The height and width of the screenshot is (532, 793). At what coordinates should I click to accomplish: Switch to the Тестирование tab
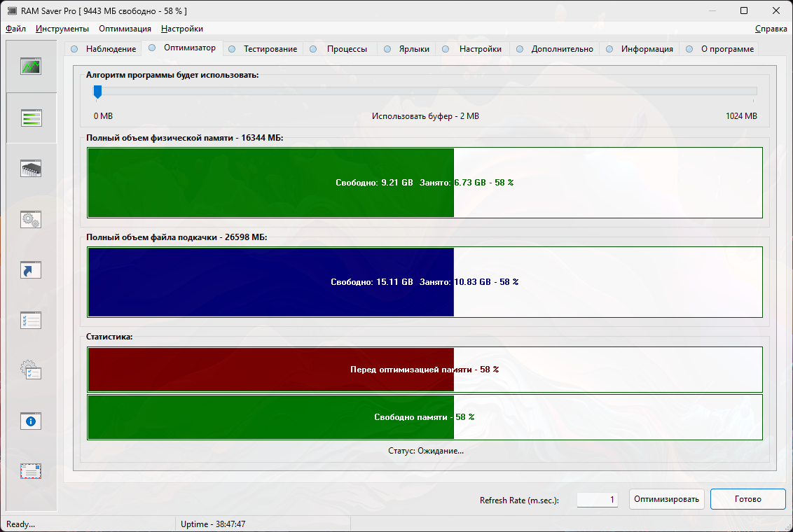(x=263, y=49)
